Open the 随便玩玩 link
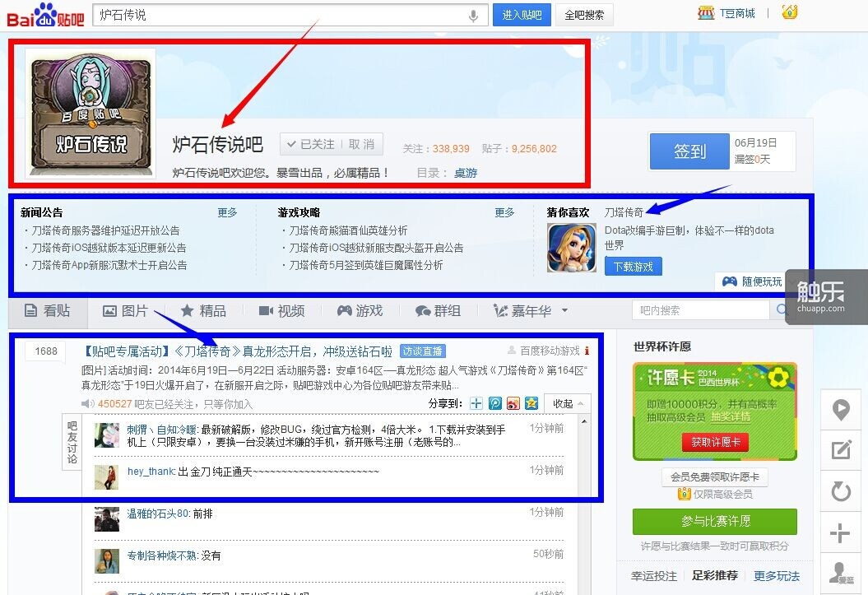The width and height of the screenshot is (868, 595). pyautogui.click(x=762, y=281)
